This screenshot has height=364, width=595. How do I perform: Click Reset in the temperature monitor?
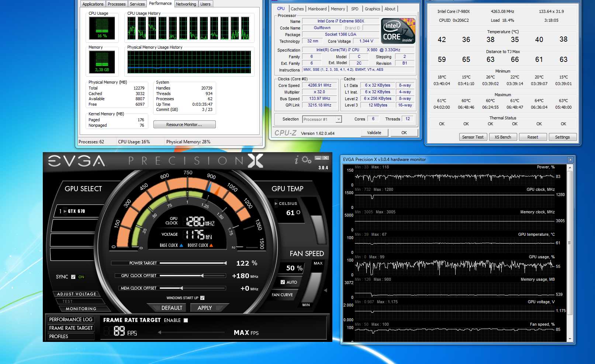click(x=533, y=137)
